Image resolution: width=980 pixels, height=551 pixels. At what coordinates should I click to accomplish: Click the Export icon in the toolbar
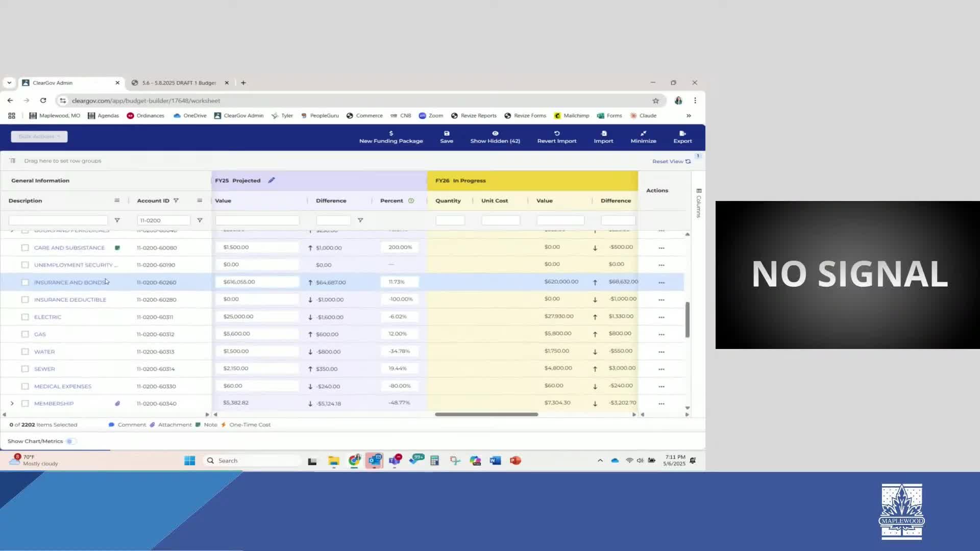coord(682,134)
